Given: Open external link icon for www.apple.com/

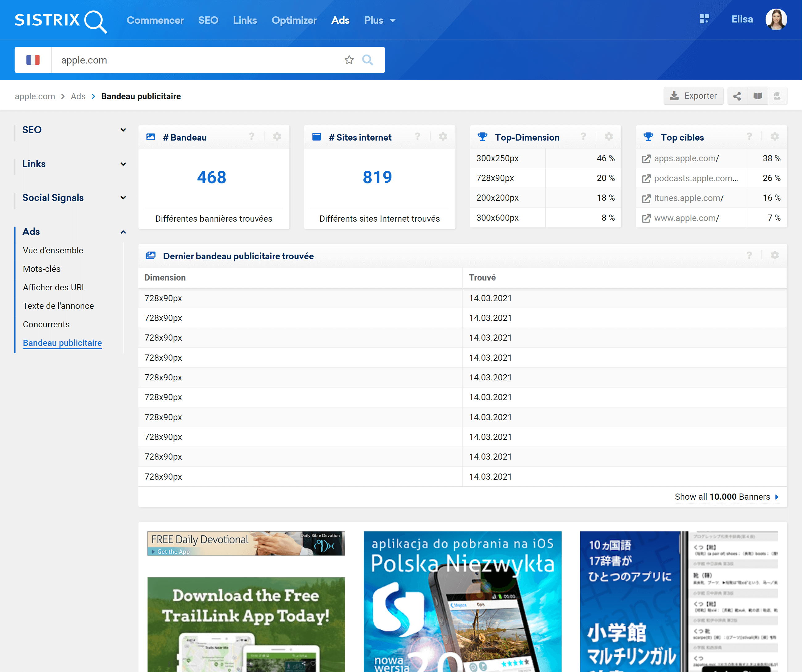Looking at the screenshot, I should [646, 218].
